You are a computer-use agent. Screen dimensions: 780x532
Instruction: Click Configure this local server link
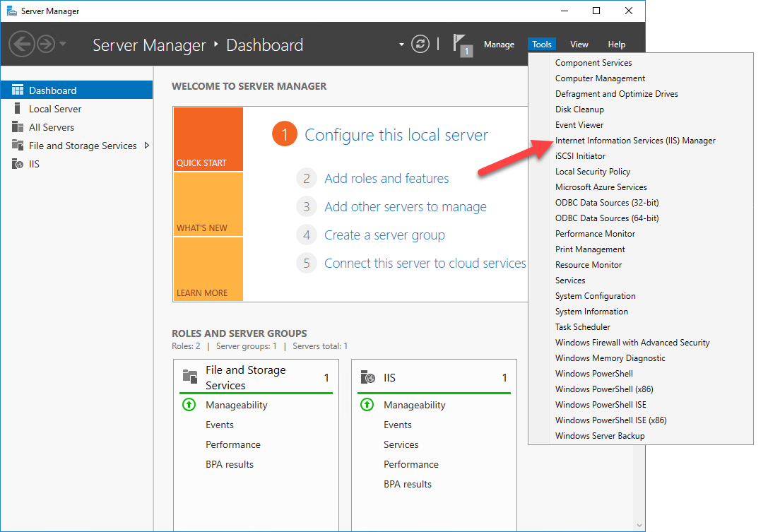coord(396,135)
